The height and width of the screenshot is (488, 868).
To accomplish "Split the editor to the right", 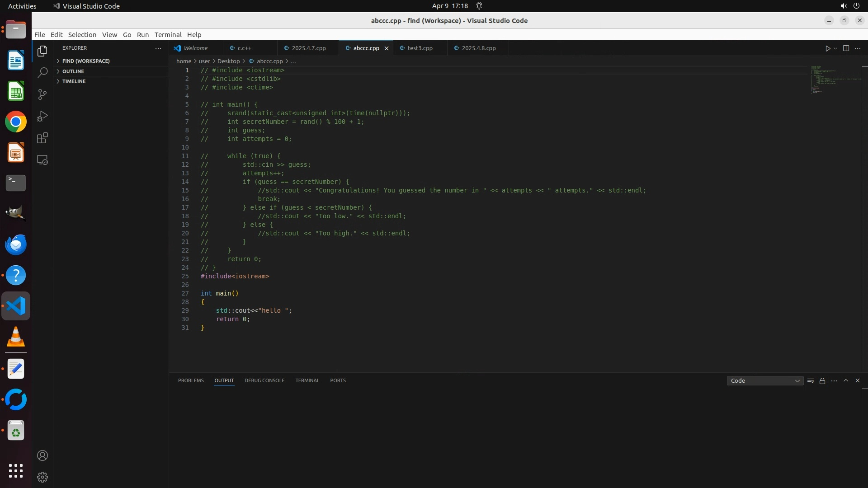I will coord(846,48).
